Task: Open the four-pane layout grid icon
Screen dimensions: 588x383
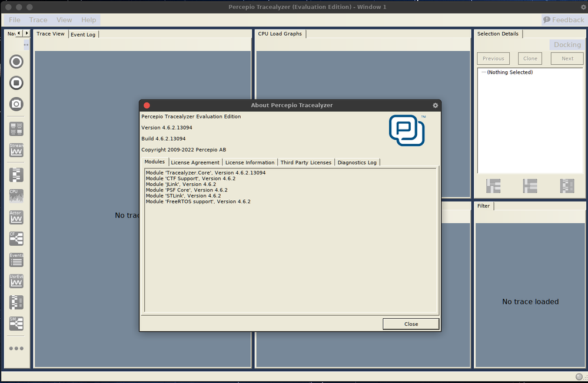Action: pyautogui.click(x=16, y=129)
